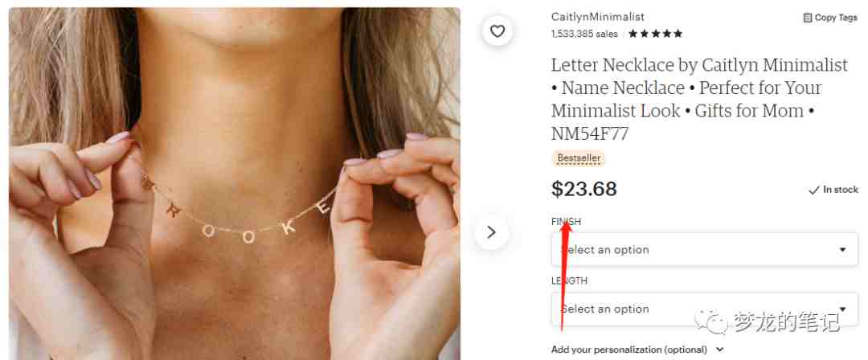Expand Add your personalization section
This screenshot has height=360, width=868.
[637, 350]
